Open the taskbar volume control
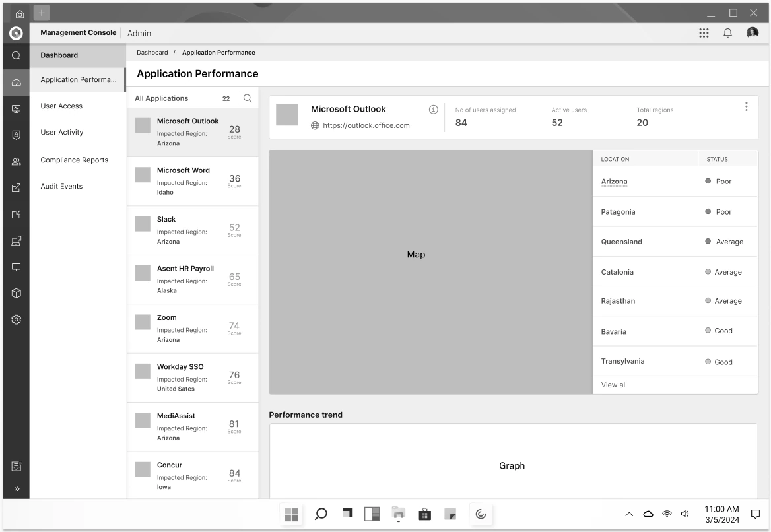Image resolution: width=771 pixels, height=532 pixels. (x=685, y=514)
